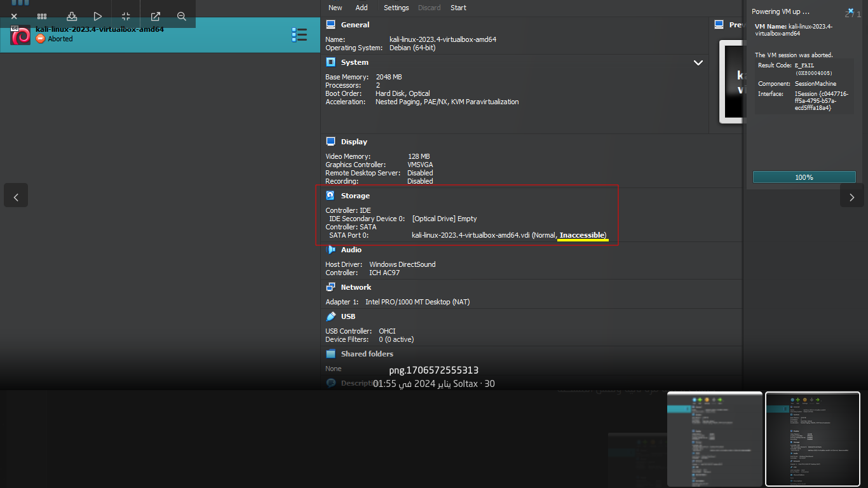The image size is (868, 488).
Task: Click the Kali Linux VM logo icon
Action: 20,35
